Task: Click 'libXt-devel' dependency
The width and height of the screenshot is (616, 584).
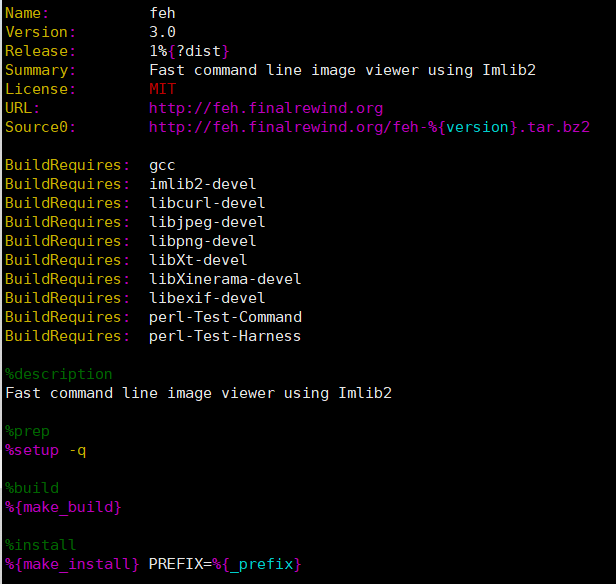Action: click(x=198, y=260)
